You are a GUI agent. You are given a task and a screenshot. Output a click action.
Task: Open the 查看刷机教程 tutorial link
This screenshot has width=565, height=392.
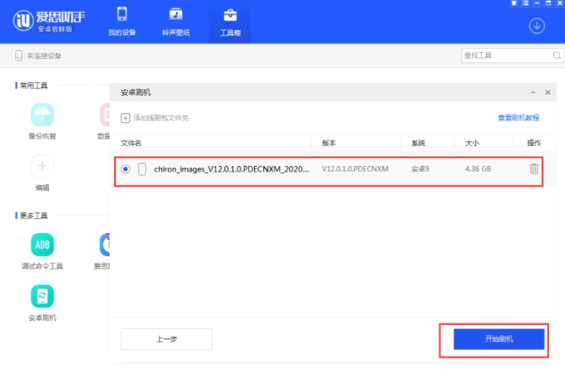519,118
